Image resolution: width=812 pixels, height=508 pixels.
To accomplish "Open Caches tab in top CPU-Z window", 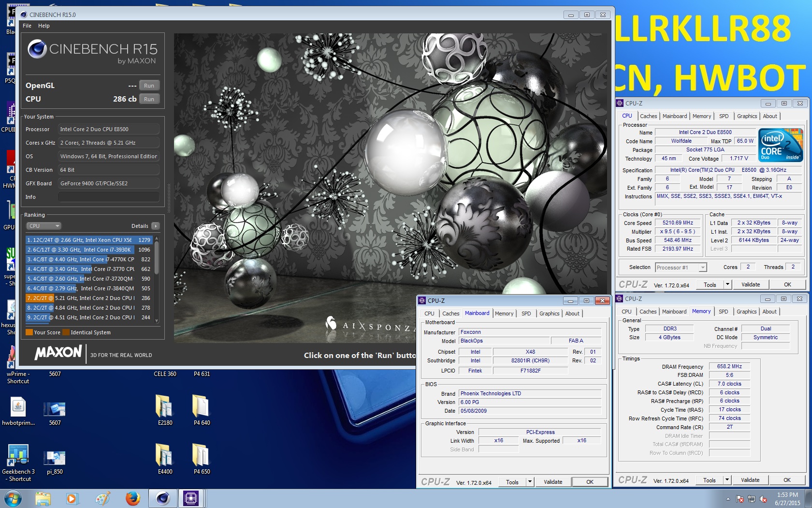I will (648, 116).
